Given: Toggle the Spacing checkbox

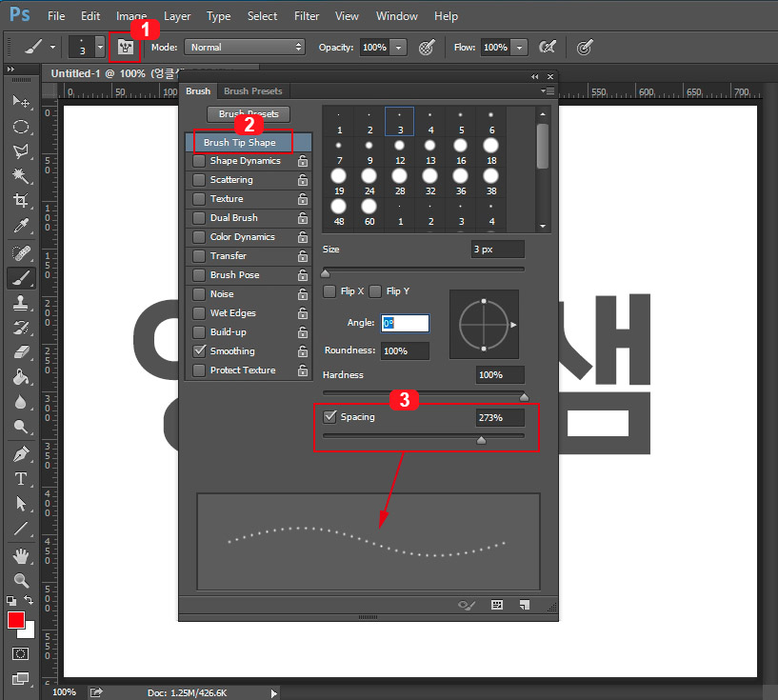Looking at the screenshot, I should pyautogui.click(x=329, y=417).
